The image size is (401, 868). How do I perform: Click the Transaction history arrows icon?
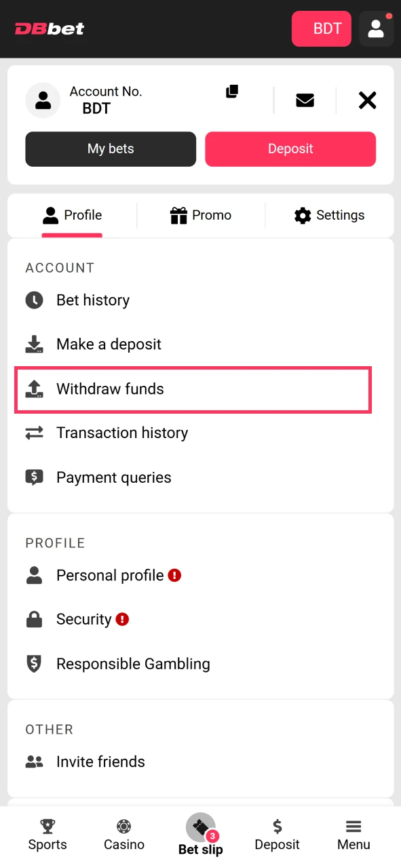pos(35,433)
